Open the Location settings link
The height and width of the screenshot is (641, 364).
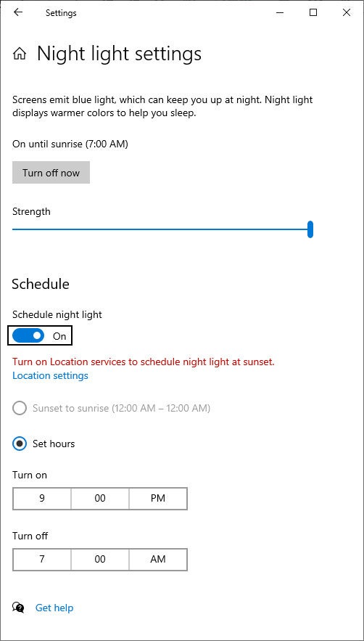tap(50, 375)
